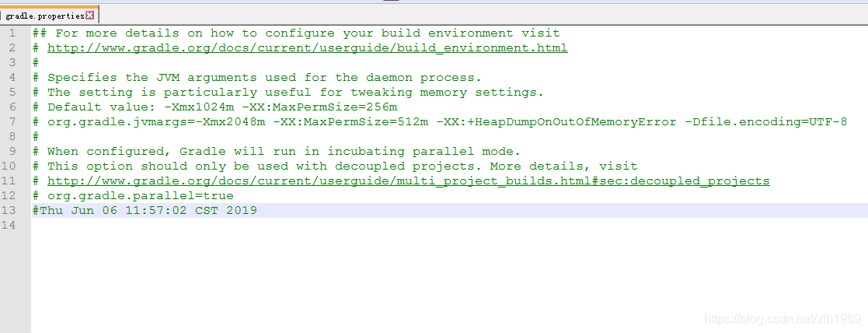
Task: Click line number 7 in the gutter
Action: [12, 122]
